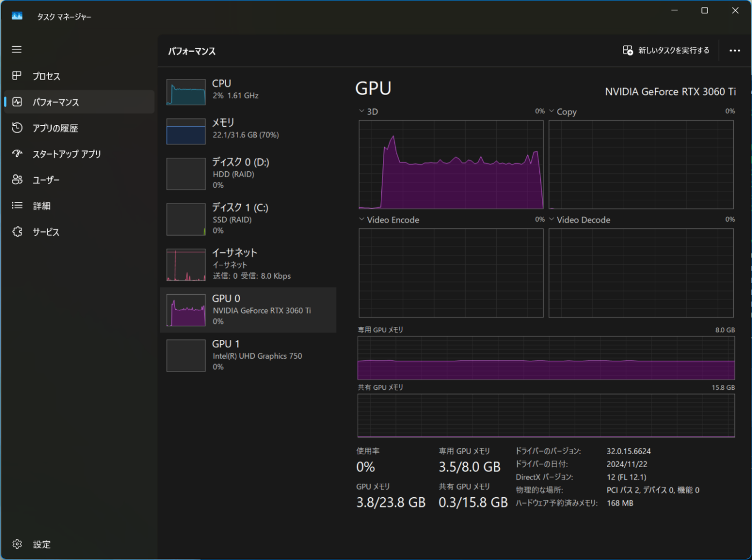This screenshot has height=560, width=752.
Task: Click the 使用率 0% value
Action: [366, 467]
